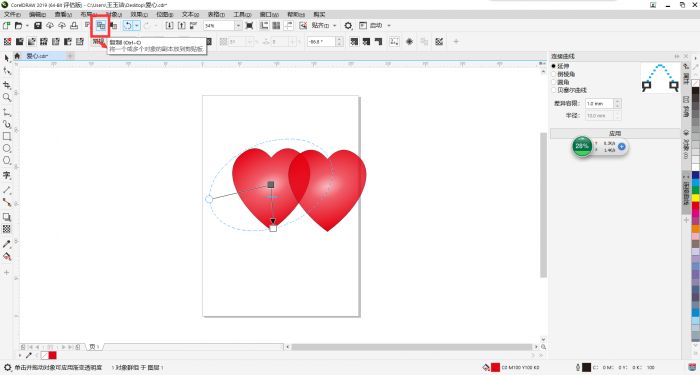
Task: Click the Export icon
Action: pyautogui.click(x=181, y=26)
